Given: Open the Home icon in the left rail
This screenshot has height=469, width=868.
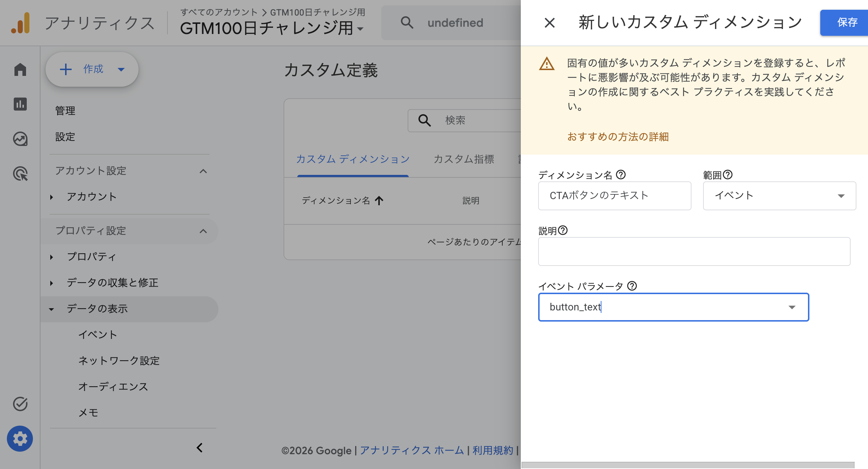Looking at the screenshot, I should click(20, 69).
